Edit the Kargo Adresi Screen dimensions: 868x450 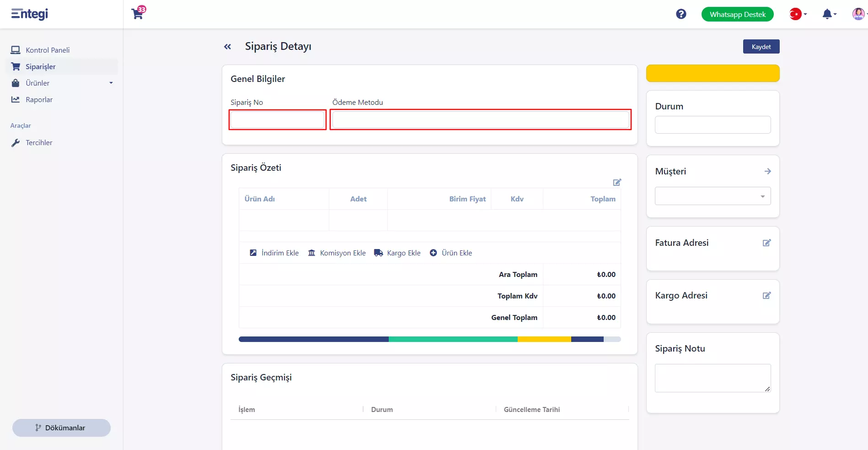(x=767, y=295)
